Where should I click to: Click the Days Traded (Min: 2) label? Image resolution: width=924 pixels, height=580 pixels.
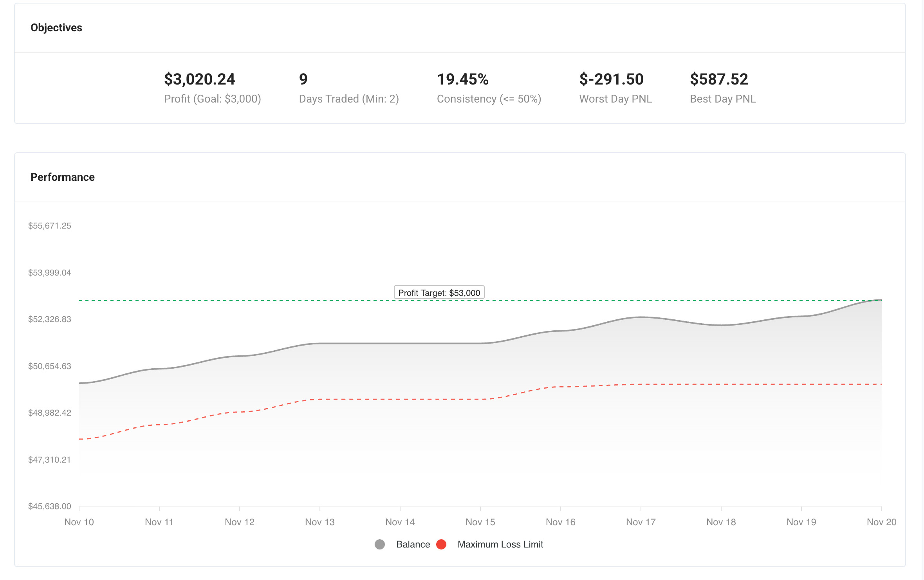tap(348, 99)
